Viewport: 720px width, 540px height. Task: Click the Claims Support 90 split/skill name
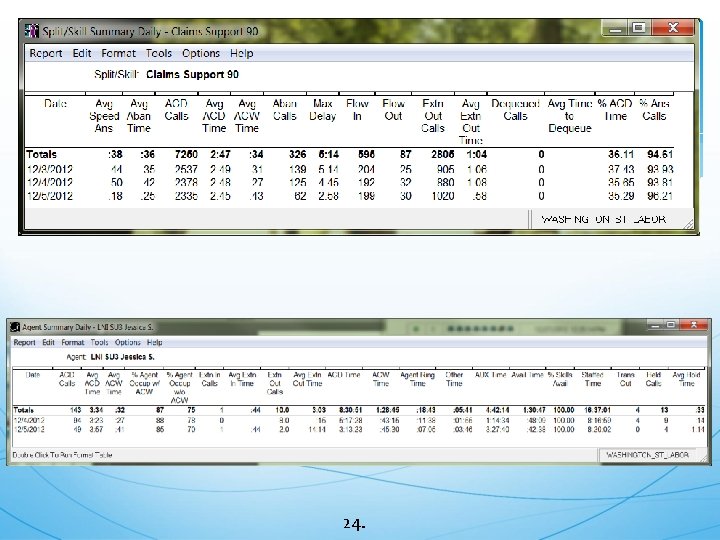coord(192,74)
